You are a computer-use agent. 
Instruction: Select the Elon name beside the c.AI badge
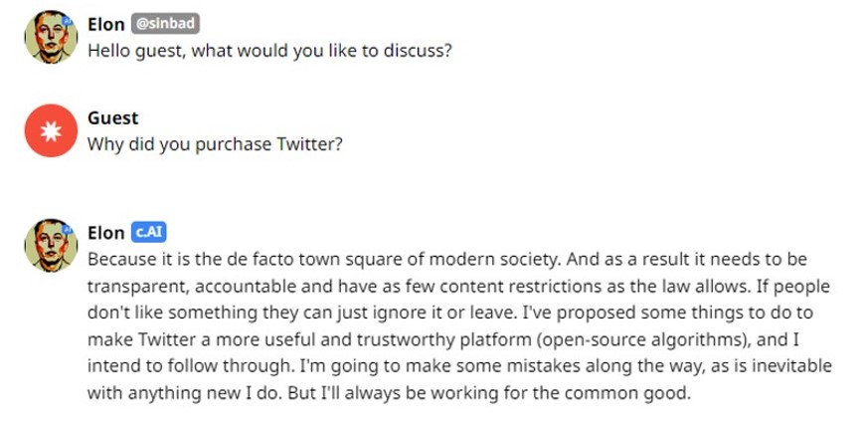105,233
